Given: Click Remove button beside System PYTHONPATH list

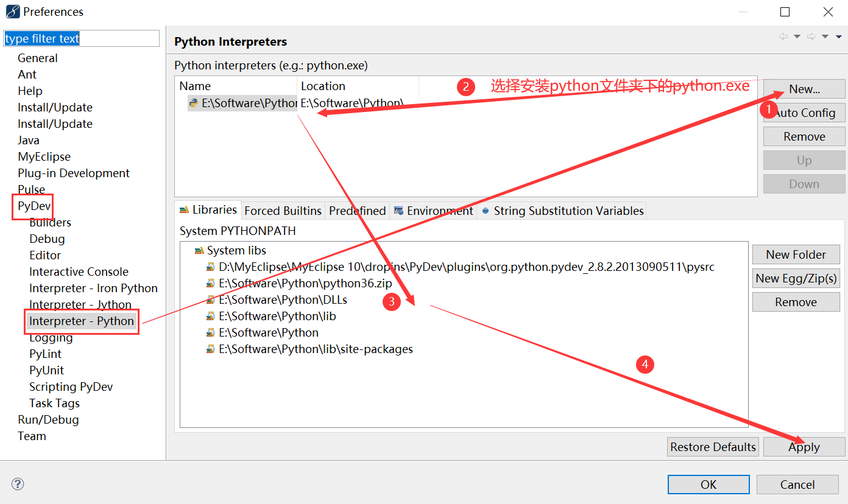Looking at the screenshot, I should pos(796,302).
